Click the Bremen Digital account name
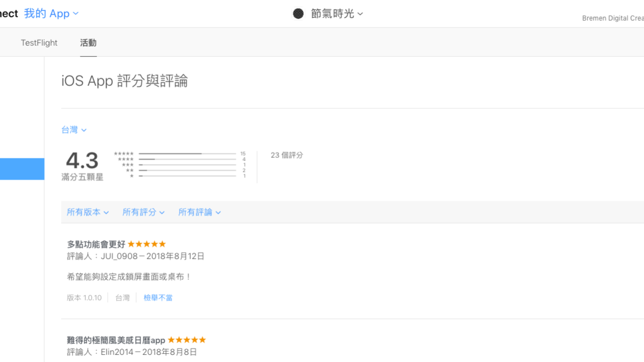The width and height of the screenshot is (644, 362). (x=612, y=18)
